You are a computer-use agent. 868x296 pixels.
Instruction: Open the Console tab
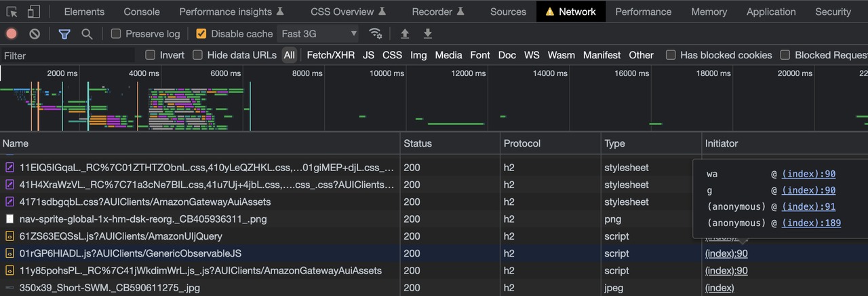click(x=142, y=12)
